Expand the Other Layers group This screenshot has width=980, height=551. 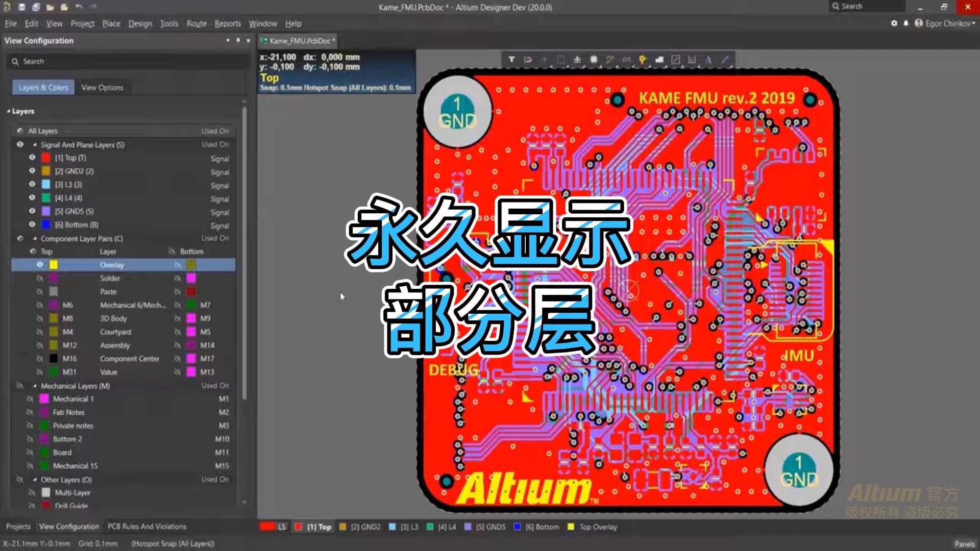(x=34, y=480)
